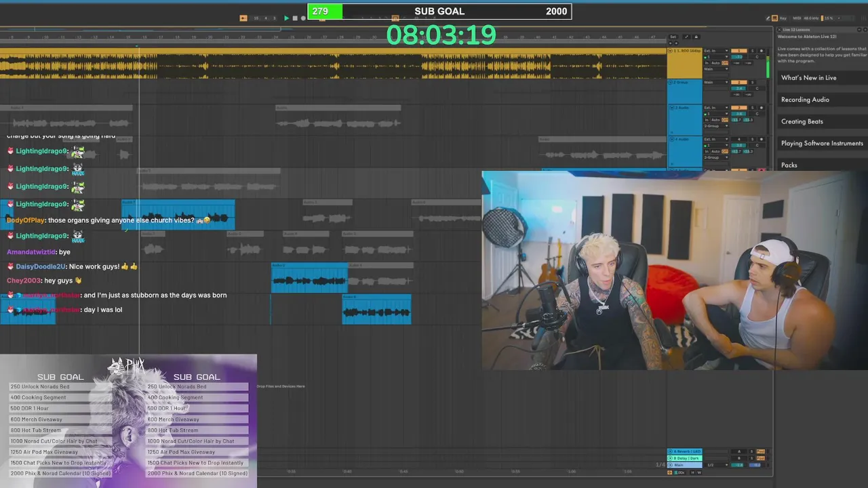Toggle the orange follow icon left of transport
Viewport: 868px width, 488px height.
tap(243, 18)
